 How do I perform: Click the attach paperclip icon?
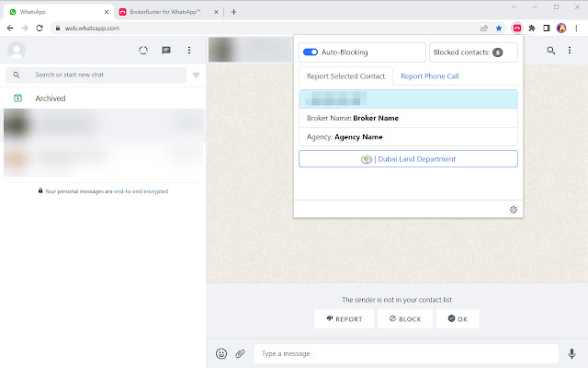(x=240, y=353)
